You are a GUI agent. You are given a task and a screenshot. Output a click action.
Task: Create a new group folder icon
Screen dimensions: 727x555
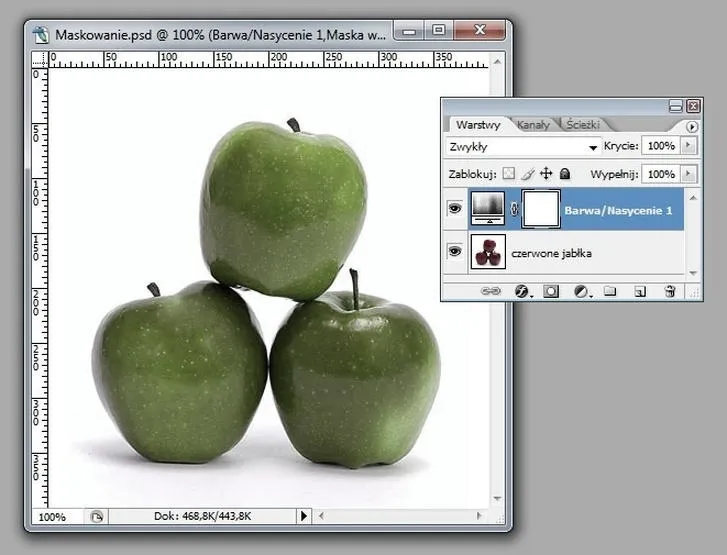point(610,291)
